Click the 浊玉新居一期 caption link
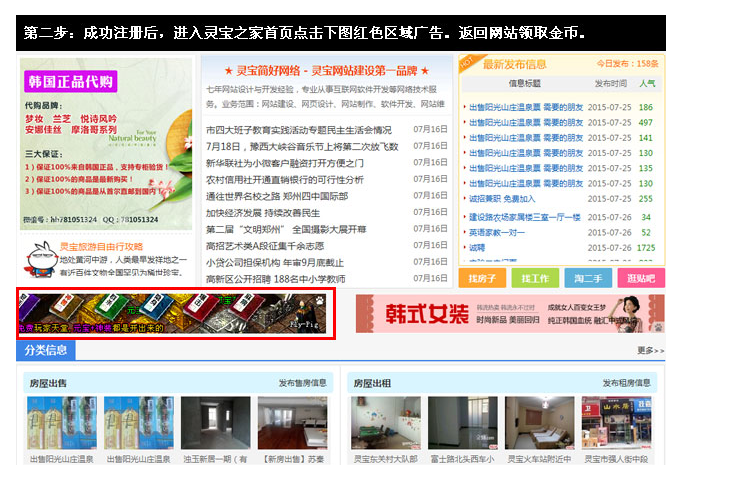Image resolution: width=743 pixels, height=499 pixels. (215, 459)
